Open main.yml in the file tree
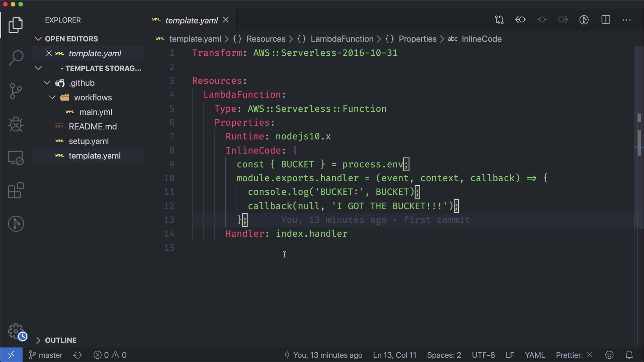The width and height of the screenshot is (644, 362). 96,112
